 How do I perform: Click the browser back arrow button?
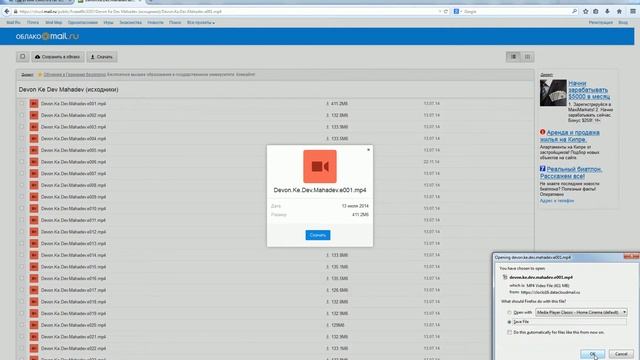click(x=7, y=11)
